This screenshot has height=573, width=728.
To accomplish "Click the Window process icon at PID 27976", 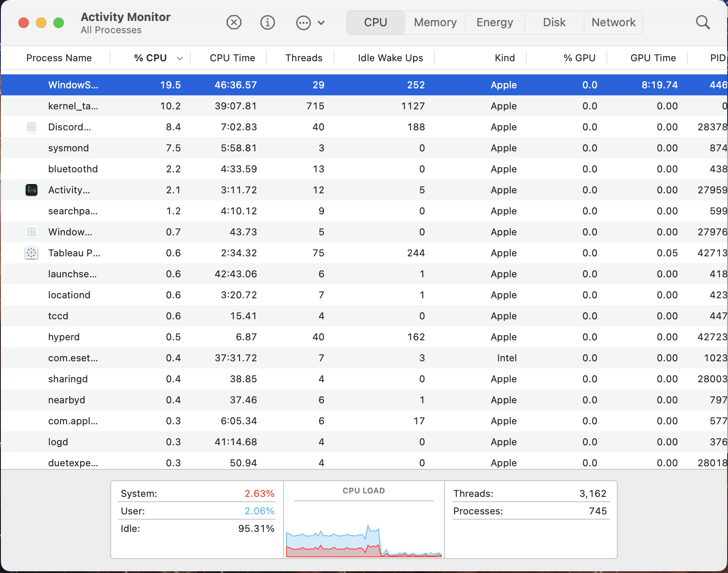I will coord(31,232).
